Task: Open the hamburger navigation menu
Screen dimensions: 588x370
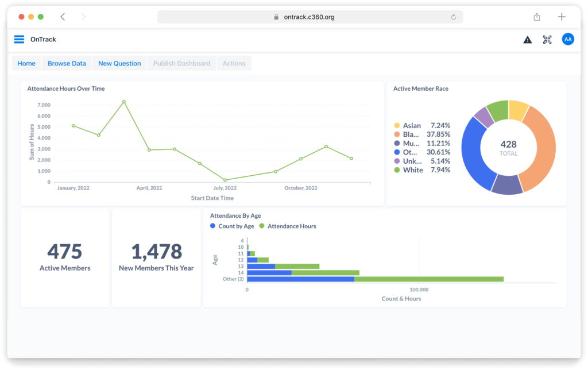Action: 19,39
